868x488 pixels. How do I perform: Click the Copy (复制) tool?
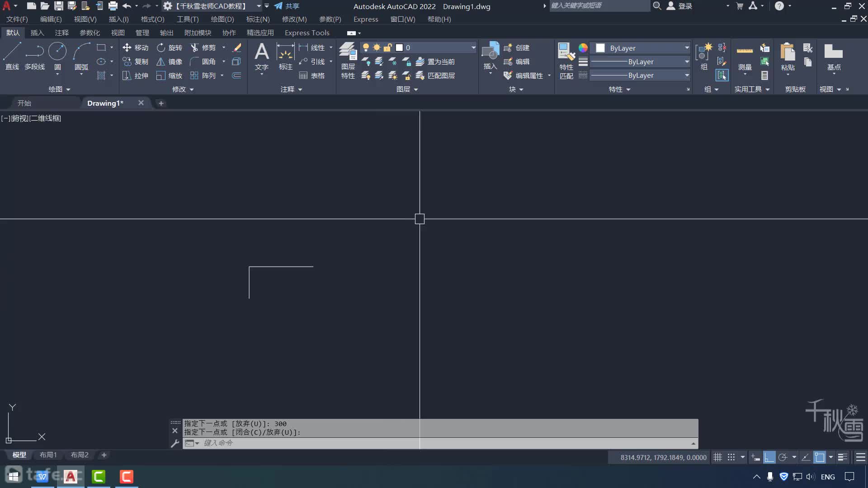coord(135,61)
